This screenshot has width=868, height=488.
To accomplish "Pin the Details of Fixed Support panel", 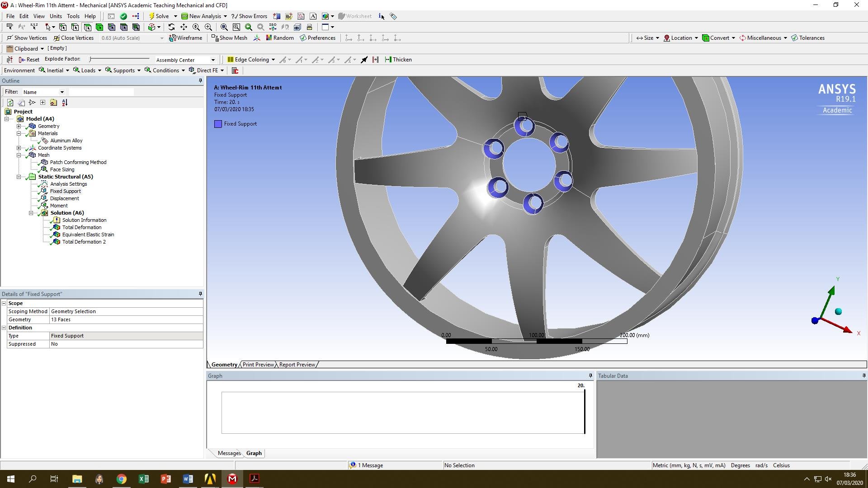I will pyautogui.click(x=200, y=294).
